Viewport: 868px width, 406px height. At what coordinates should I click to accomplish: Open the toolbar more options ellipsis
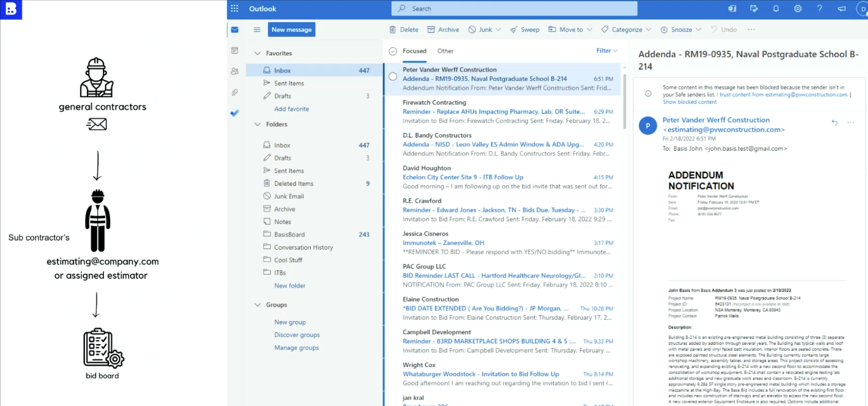pos(751,30)
